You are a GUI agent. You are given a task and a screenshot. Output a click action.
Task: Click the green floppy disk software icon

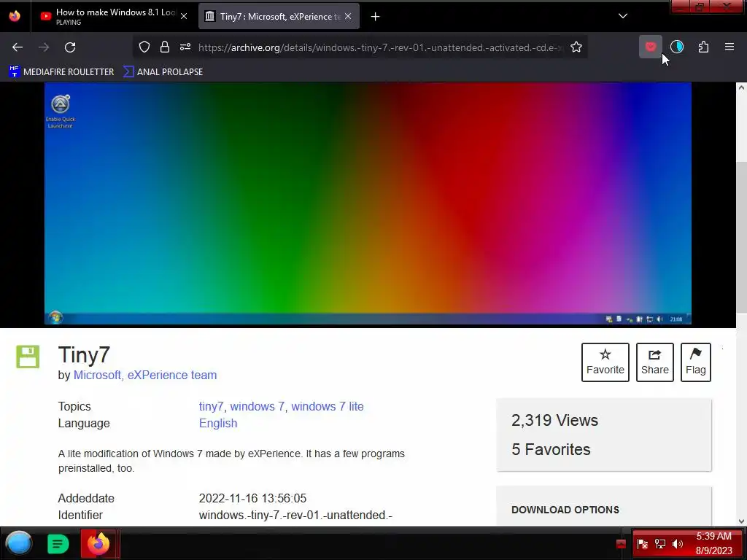tap(28, 357)
